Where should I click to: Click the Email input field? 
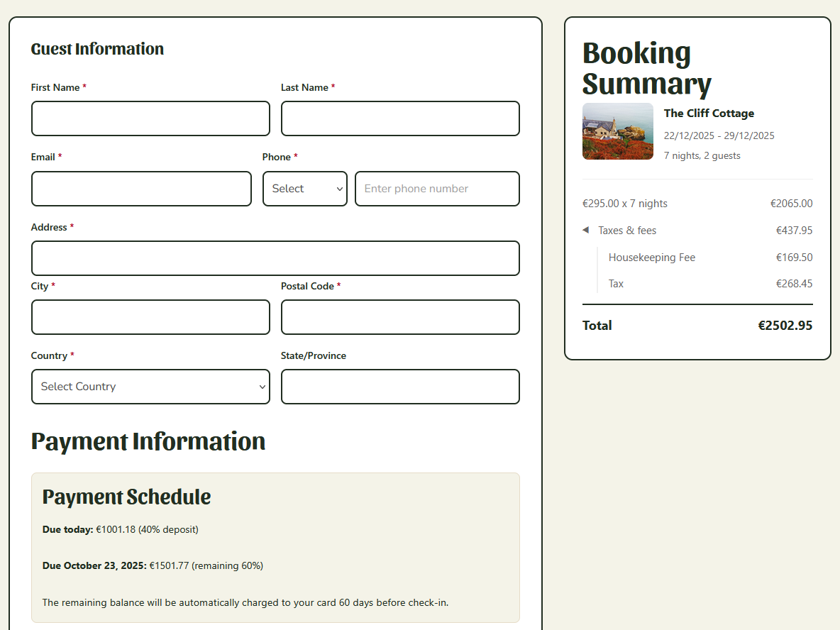click(140, 189)
